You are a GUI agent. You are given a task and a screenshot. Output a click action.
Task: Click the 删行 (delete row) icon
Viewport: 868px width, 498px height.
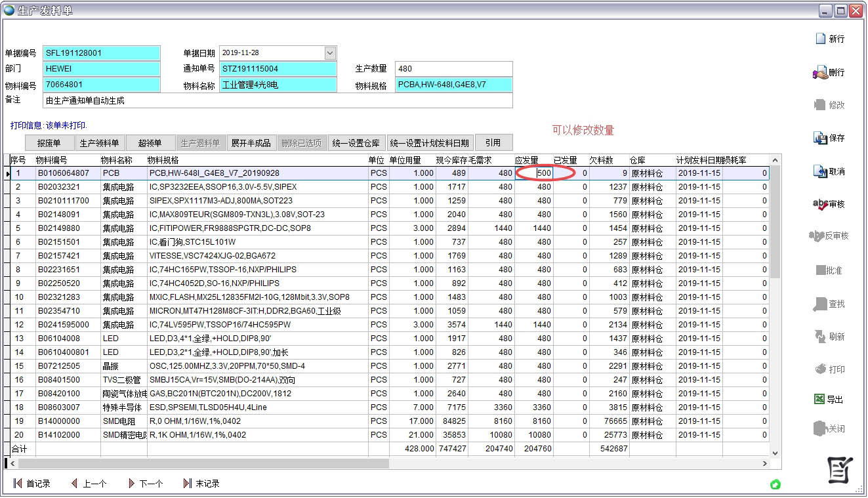coord(819,73)
